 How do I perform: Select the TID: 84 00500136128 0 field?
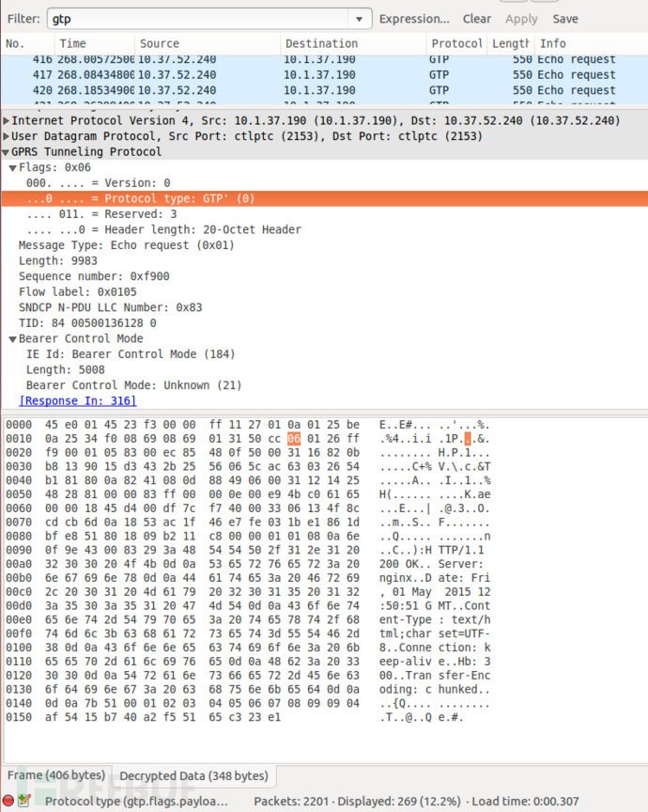(87, 322)
